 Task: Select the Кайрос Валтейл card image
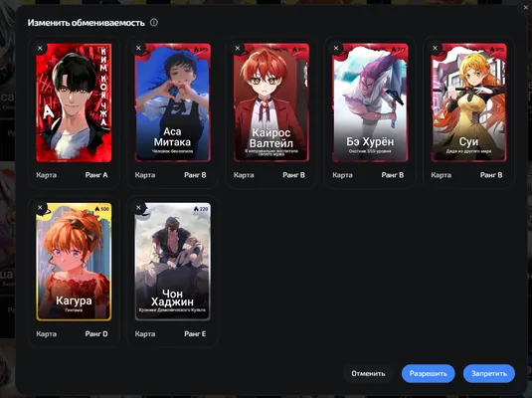pos(271,102)
